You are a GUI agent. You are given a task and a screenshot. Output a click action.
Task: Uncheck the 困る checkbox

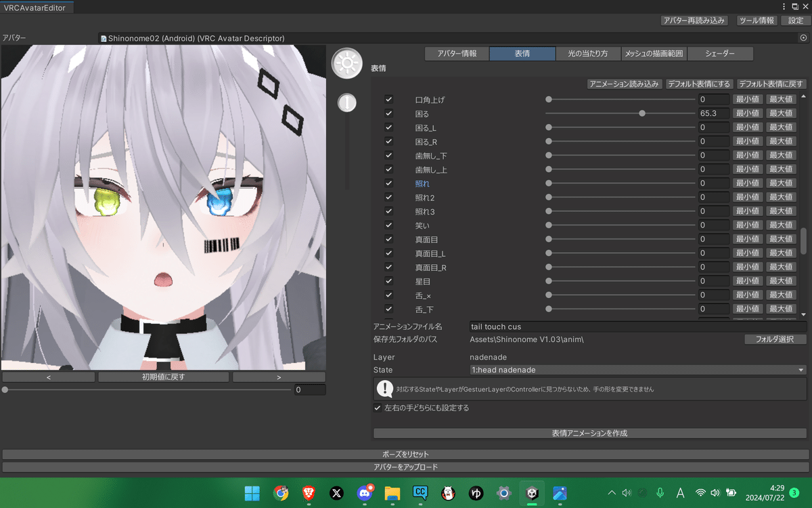(388, 113)
